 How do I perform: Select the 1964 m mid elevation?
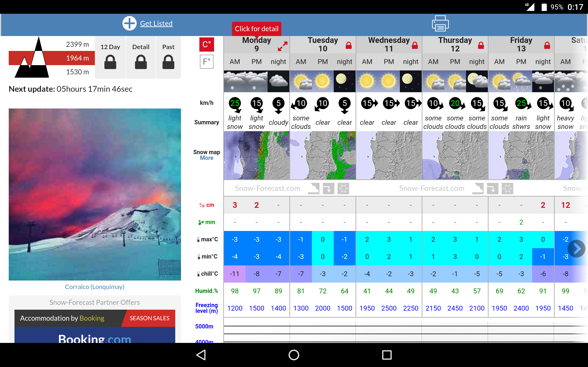77,58
